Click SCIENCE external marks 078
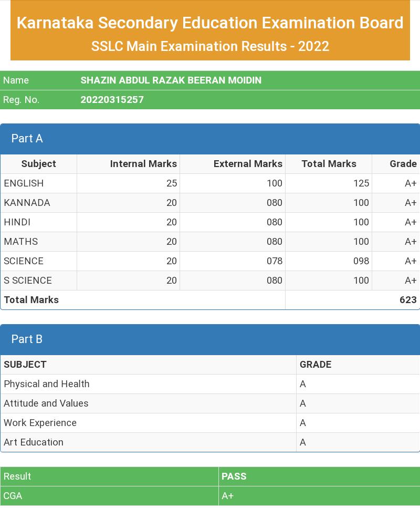The width and height of the screenshot is (420, 508). pos(274,261)
